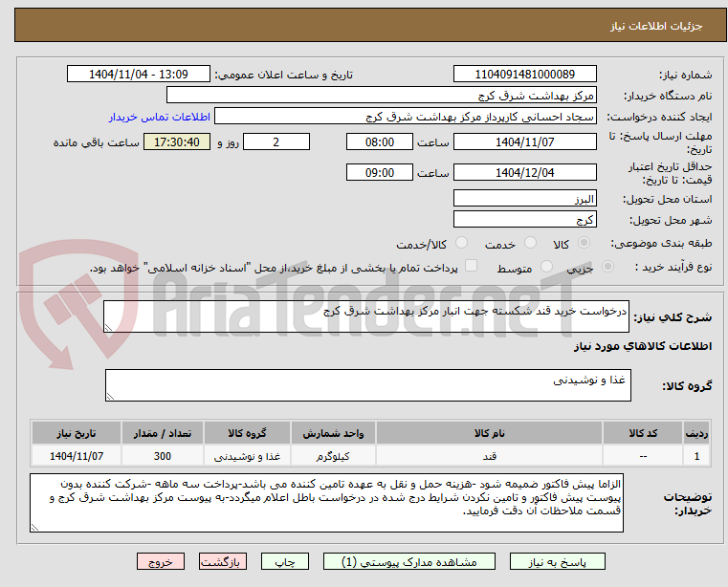
Task: Select the جزیی purchase type radio
Action: pyautogui.click(x=607, y=267)
